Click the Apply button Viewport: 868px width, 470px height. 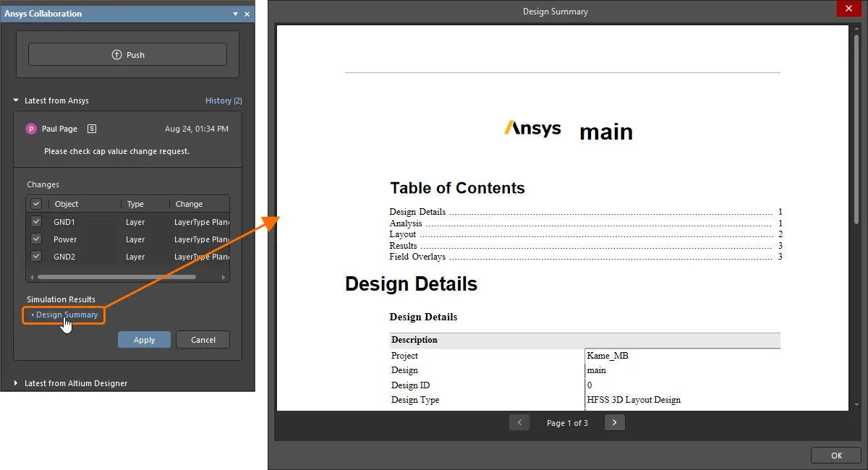coord(144,340)
